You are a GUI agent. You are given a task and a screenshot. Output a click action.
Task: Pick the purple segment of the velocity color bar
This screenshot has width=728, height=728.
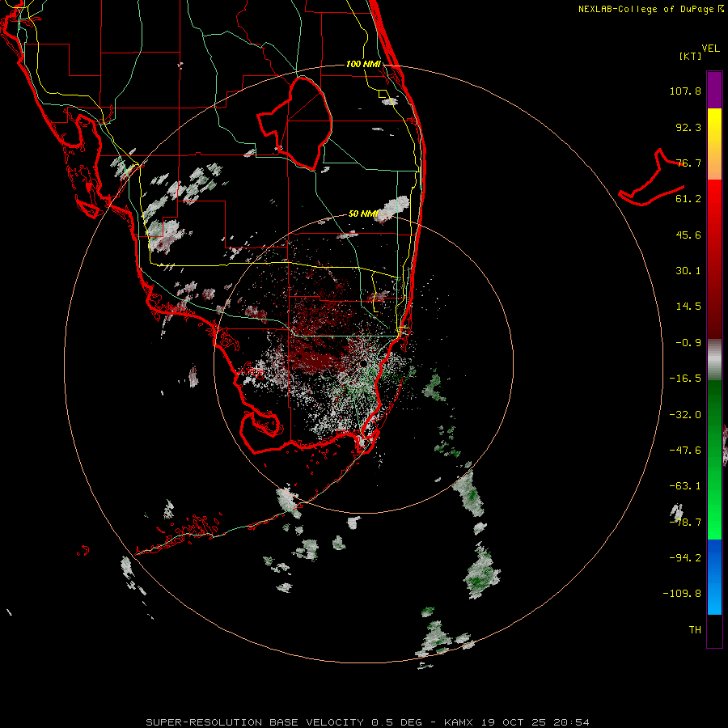point(714,90)
